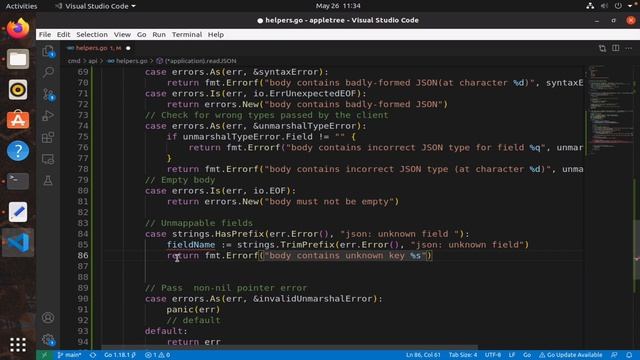Viewport: 640px width, 360px height.
Task: Click the remote window indicator in status bar
Action: pyautogui.click(x=44, y=355)
